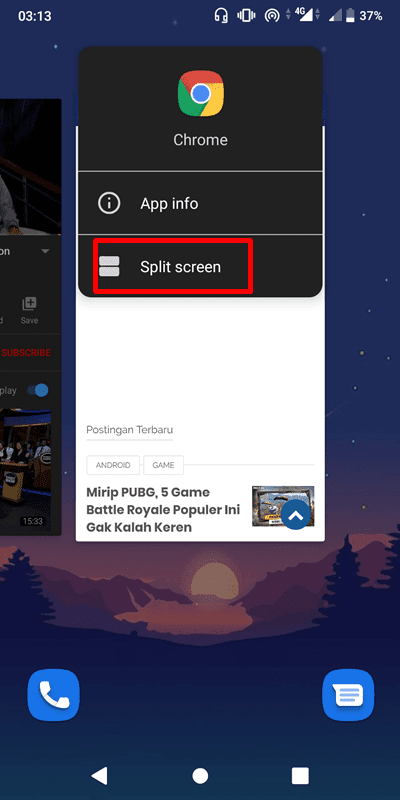
Task: Tap SUBSCRIBE in the YouTube card
Action: click(26, 353)
